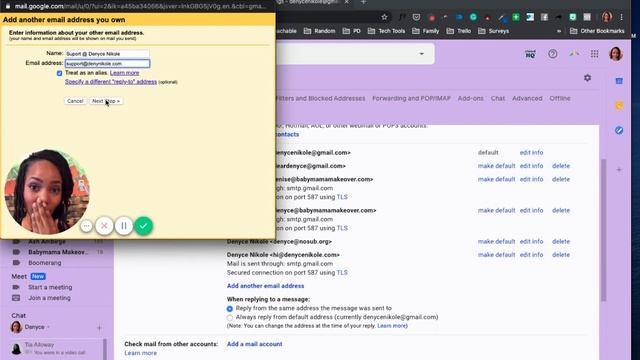Click the keyboard icon for Join a meeting
This screenshot has height=360, width=640.
pos(16,298)
